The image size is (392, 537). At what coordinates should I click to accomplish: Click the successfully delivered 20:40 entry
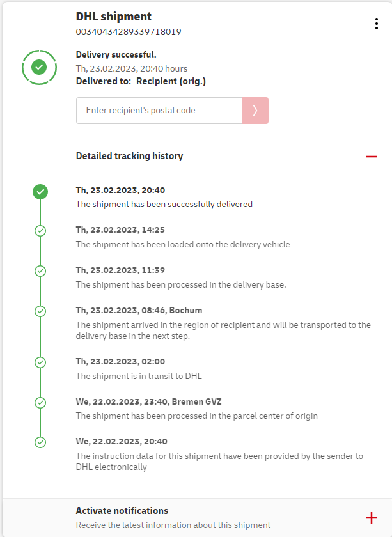click(x=120, y=191)
